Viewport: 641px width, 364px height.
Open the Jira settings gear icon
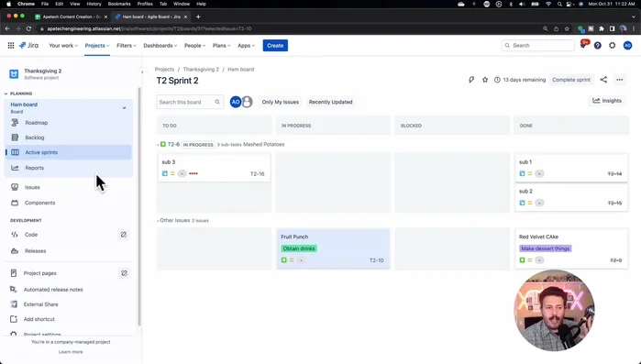click(612, 45)
